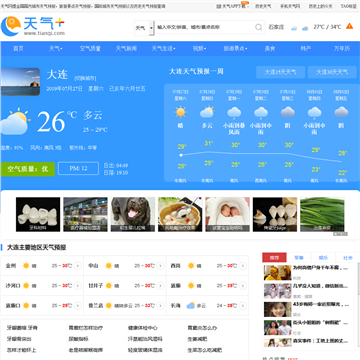Open the 历史天气 link in the top bar
Image resolution: width=360 pixels, height=360 pixels.
pos(263,6)
